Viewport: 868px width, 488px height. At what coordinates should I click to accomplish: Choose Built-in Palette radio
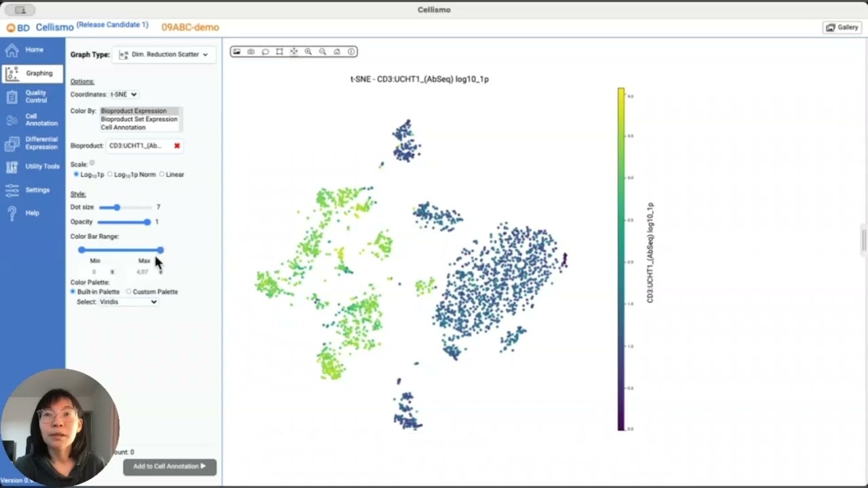(x=73, y=292)
